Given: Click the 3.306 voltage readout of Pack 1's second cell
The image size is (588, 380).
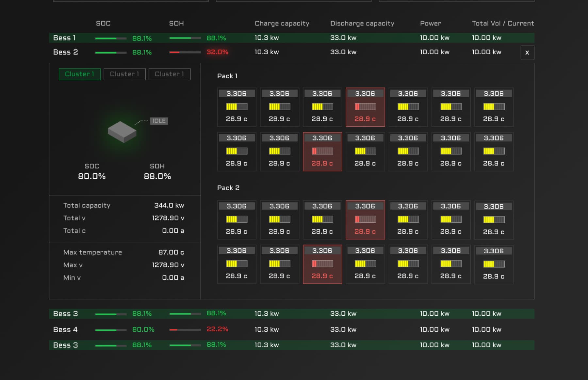Looking at the screenshot, I should (x=279, y=93).
